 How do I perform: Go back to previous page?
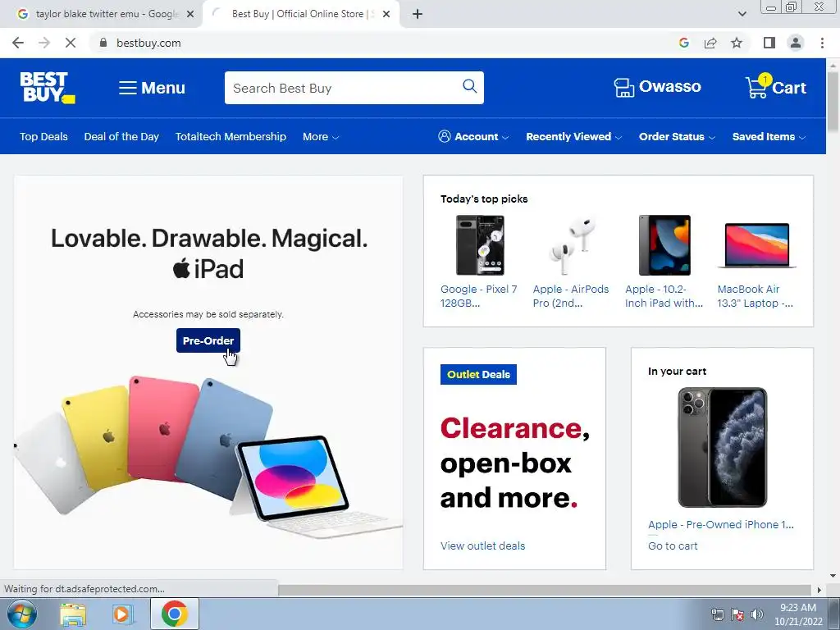pyautogui.click(x=18, y=43)
